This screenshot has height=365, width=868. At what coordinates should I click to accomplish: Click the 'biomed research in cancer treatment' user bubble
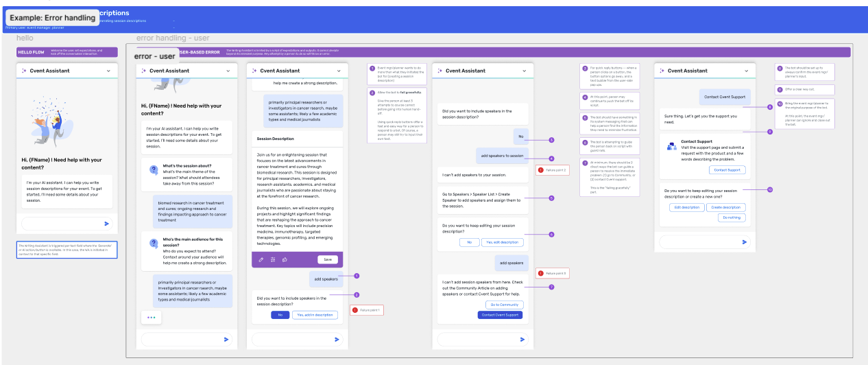tap(192, 212)
